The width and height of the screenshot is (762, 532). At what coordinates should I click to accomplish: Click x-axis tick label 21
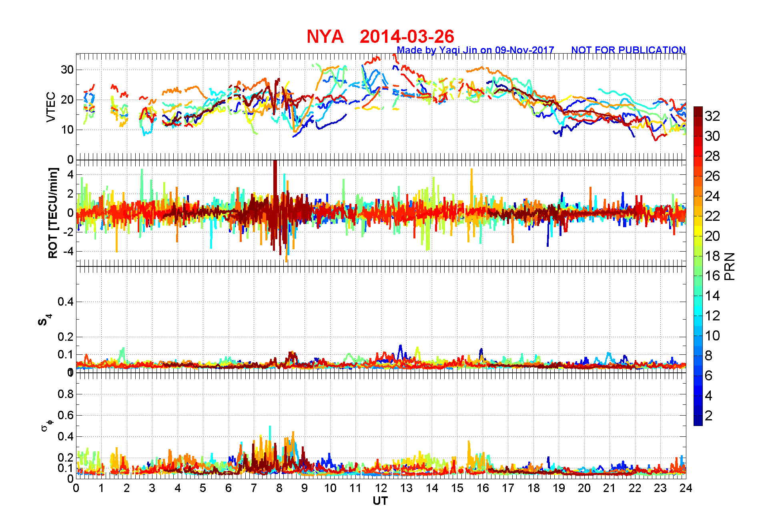(x=610, y=488)
